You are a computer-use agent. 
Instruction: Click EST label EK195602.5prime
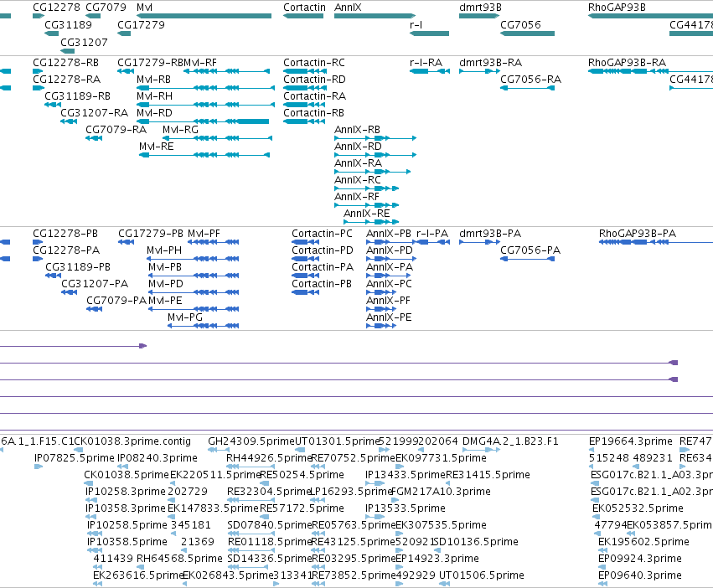(643, 542)
